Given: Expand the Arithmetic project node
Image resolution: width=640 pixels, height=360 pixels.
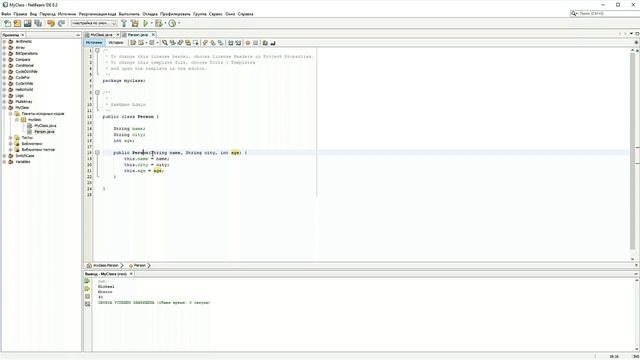Looking at the screenshot, I should click(4, 42).
